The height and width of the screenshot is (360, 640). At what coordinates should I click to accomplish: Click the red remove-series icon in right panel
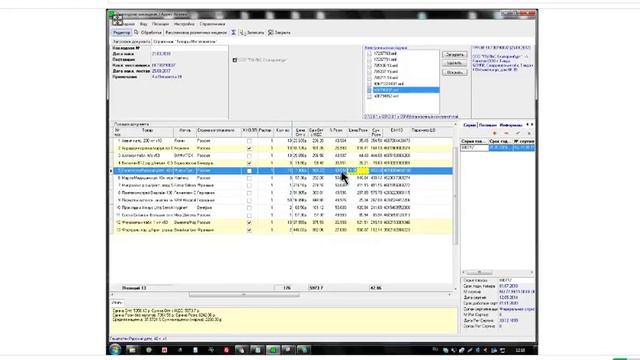(506, 133)
